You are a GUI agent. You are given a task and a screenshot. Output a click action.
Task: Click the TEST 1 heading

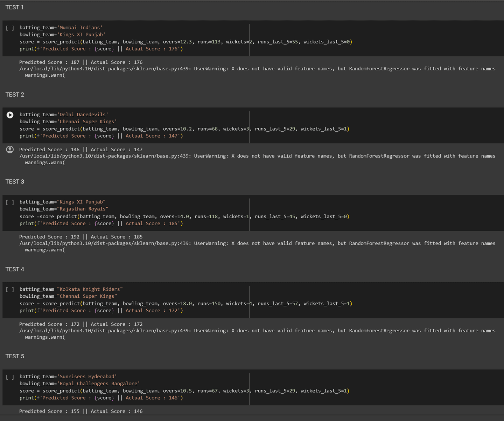pos(15,7)
